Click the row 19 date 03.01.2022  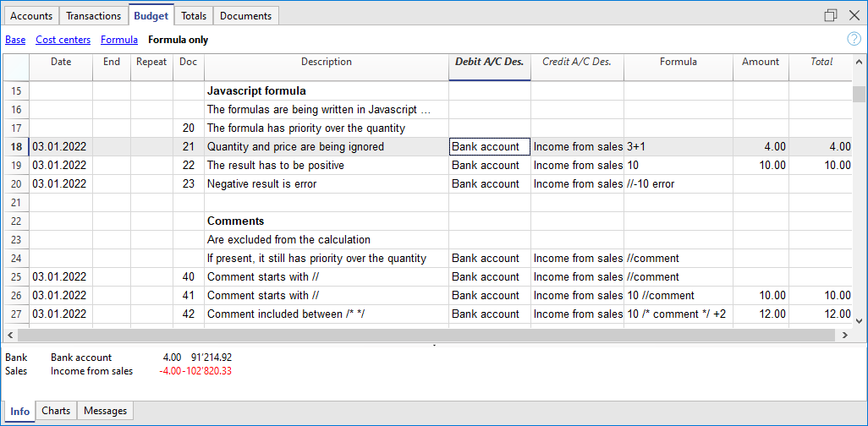pyautogui.click(x=61, y=165)
